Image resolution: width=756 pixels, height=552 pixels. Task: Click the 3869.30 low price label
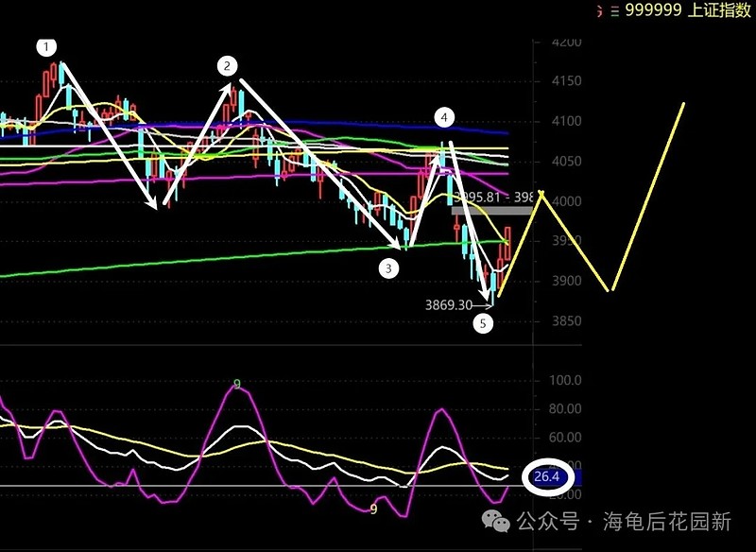448,304
